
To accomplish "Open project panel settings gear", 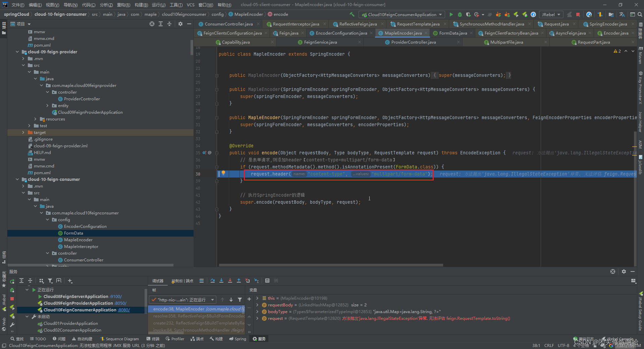I will click(x=180, y=24).
